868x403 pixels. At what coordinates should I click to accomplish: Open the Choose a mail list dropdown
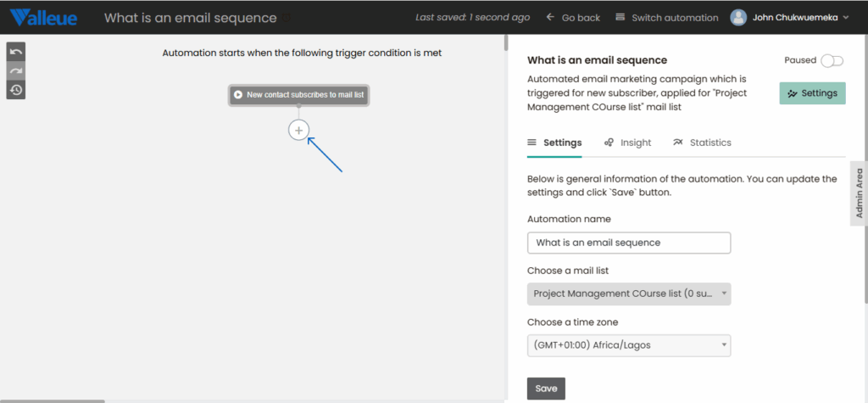coord(629,294)
